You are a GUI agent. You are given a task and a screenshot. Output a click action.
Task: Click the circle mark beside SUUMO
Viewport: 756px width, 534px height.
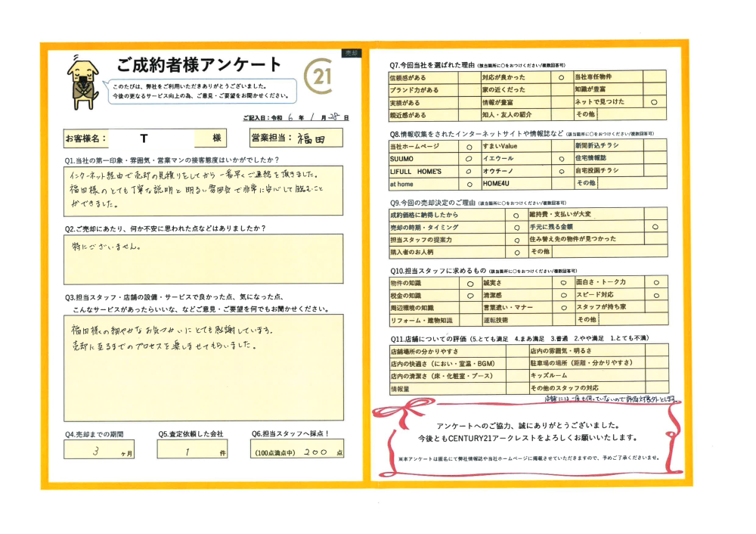coord(469,159)
